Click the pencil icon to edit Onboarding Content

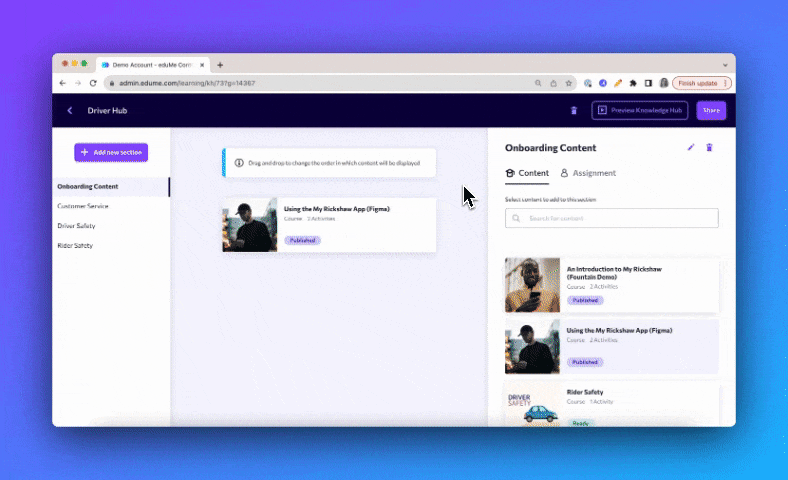click(690, 148)
